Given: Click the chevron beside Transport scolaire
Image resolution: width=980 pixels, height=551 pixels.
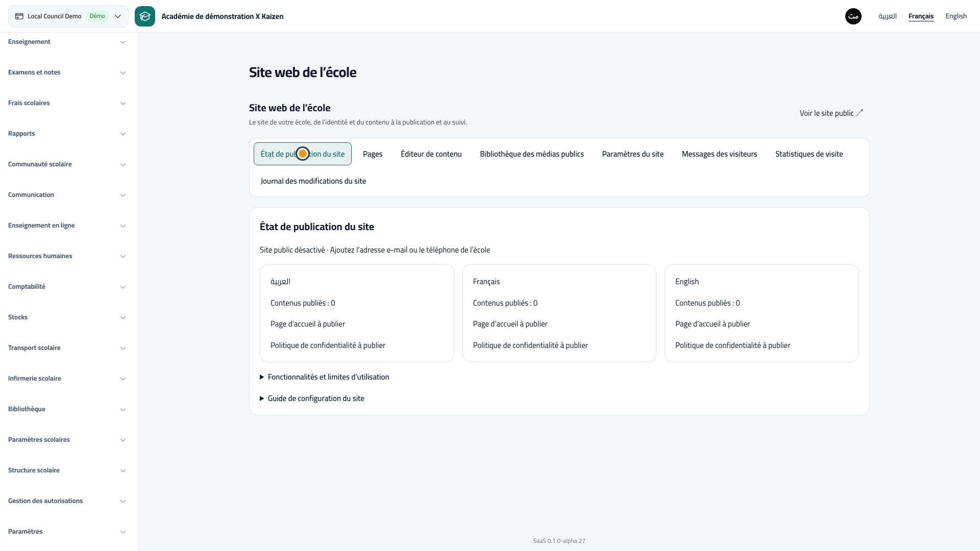Looking at the screenshot, I should point(123,348).
